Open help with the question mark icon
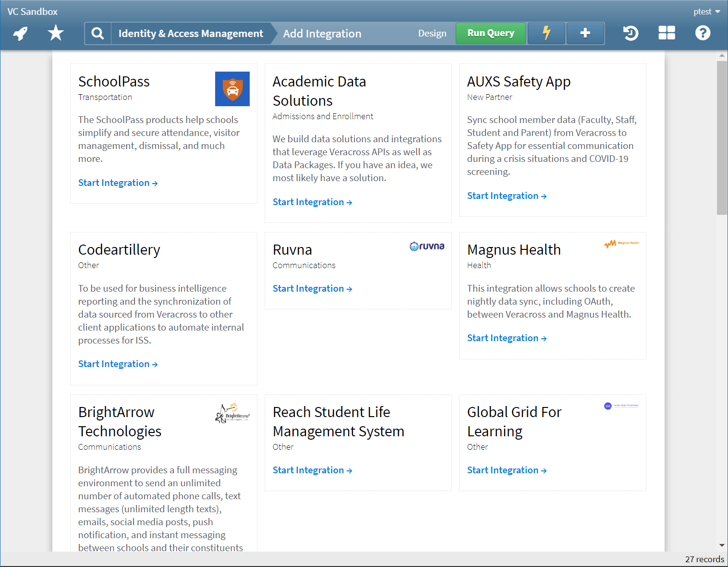The height and width of the screenshot is (567, 728). 703,33
